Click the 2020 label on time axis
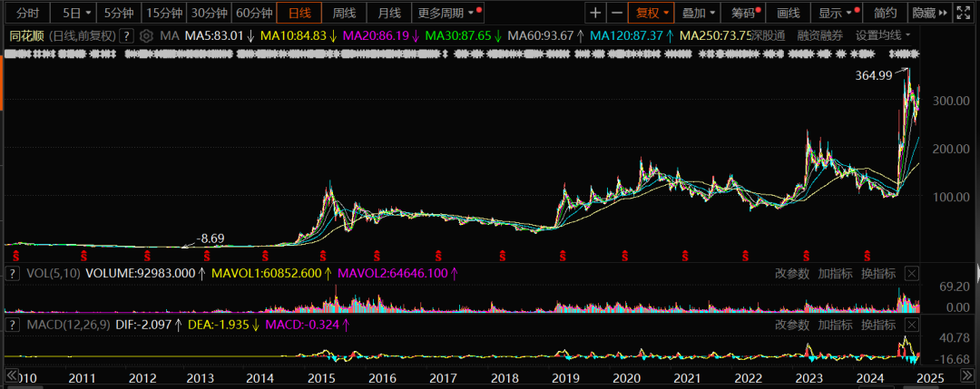 click(626, 378)
